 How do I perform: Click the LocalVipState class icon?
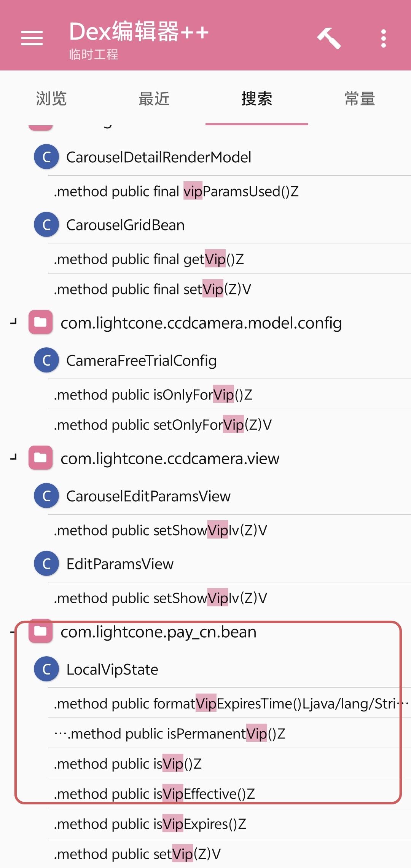[46, 669]
